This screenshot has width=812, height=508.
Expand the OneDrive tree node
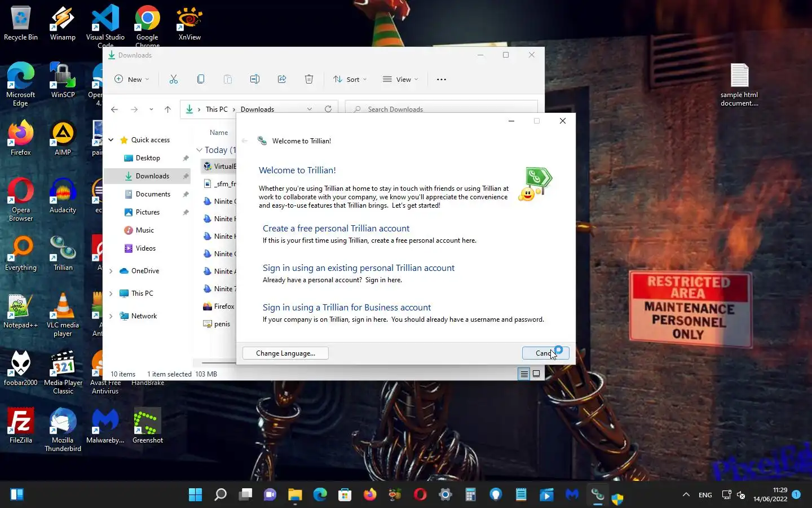coord(111,271)
